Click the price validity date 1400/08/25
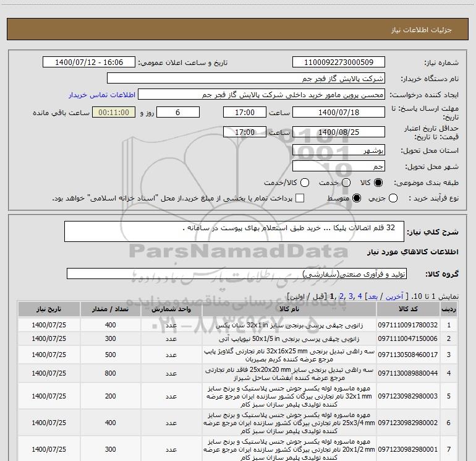 (x=339, y=132)
